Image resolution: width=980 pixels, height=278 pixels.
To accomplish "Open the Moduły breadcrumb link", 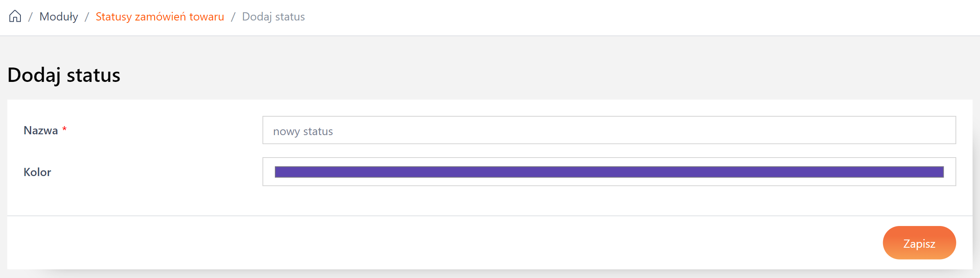I will [58, 17].
